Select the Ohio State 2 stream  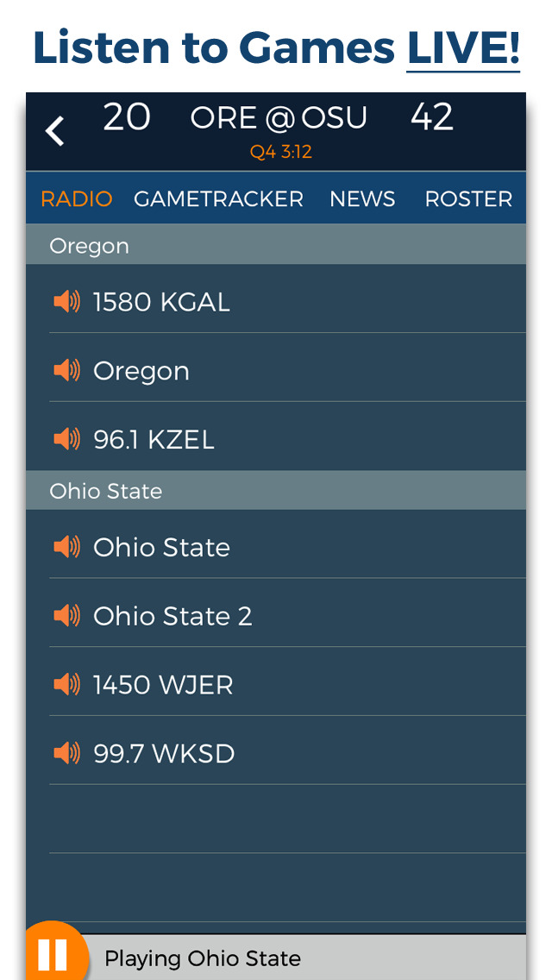(x=172, y=616)
